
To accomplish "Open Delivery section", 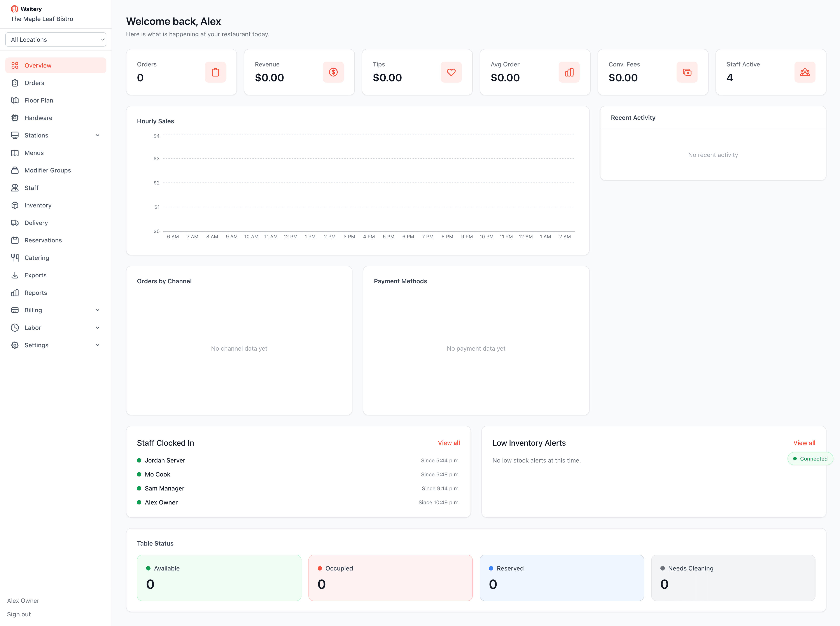I will click(56, 223).
